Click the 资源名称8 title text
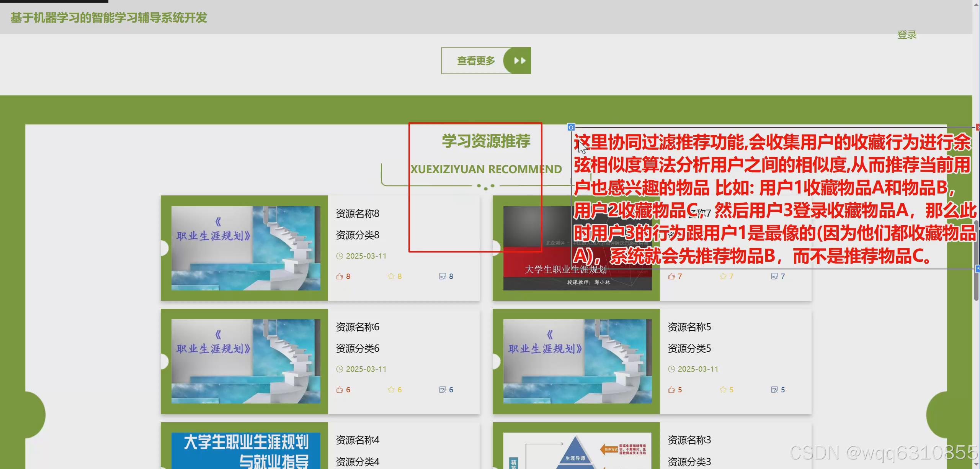The height and width of the screenshot is (469, 980). [358, 213]
